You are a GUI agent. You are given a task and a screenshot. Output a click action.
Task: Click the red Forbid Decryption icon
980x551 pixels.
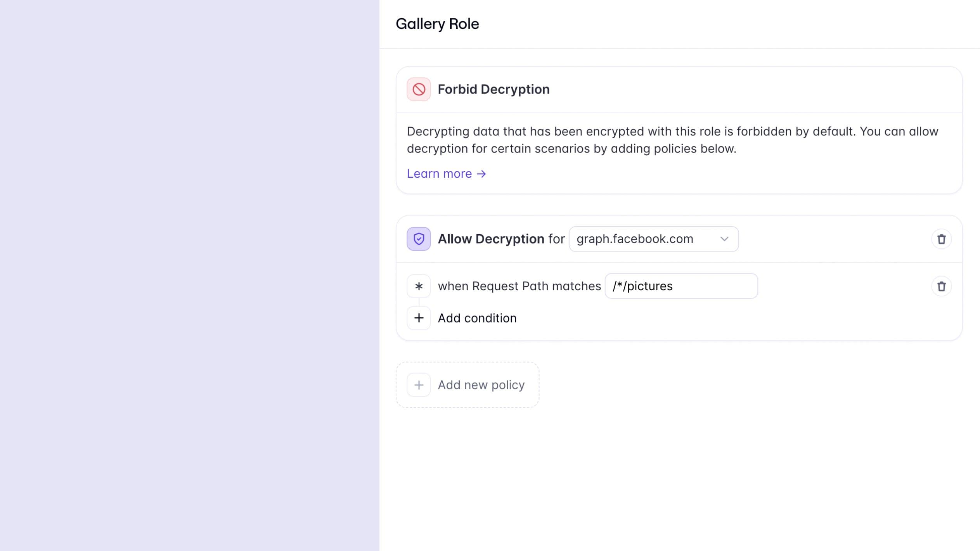point(419,89)
